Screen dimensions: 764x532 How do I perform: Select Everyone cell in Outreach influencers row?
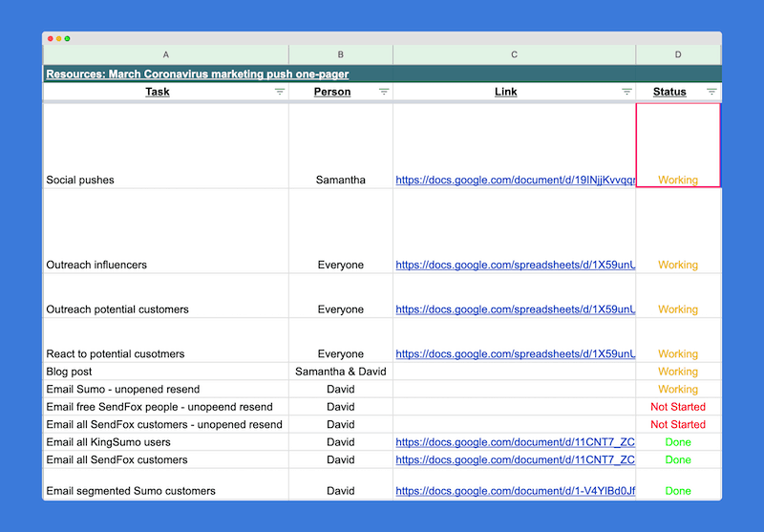click(341, 231)
